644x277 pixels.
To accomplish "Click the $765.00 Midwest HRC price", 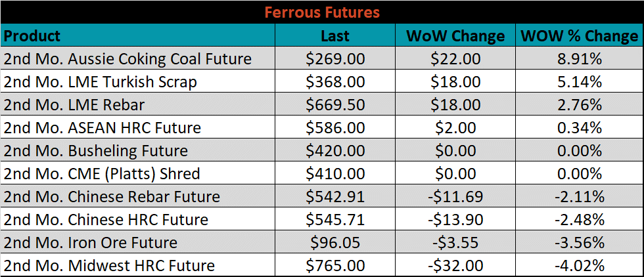I will 335,265.
